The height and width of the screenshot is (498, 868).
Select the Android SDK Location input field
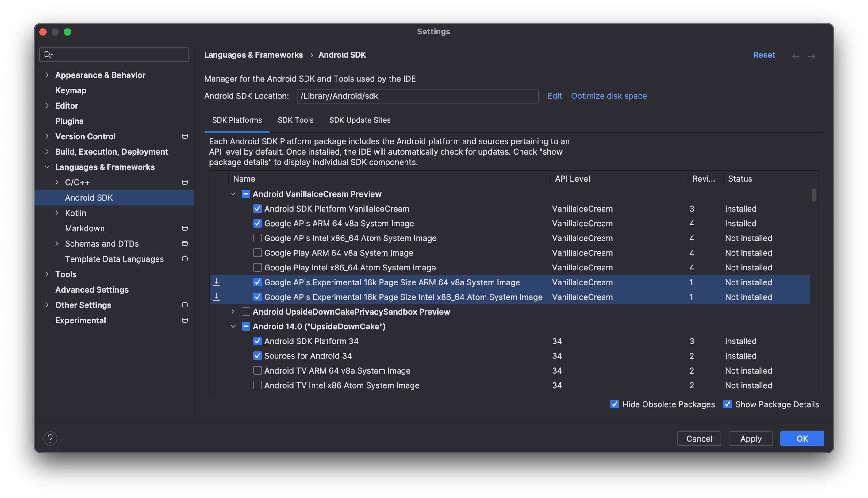pyautogui.click(x=417, y=95)
